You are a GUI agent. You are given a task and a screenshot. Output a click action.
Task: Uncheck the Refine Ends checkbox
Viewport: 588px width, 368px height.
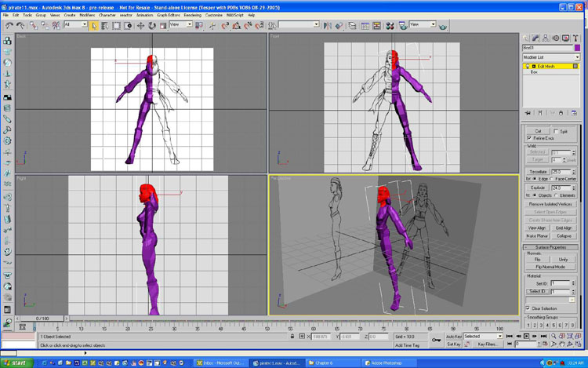click(530, 138)
